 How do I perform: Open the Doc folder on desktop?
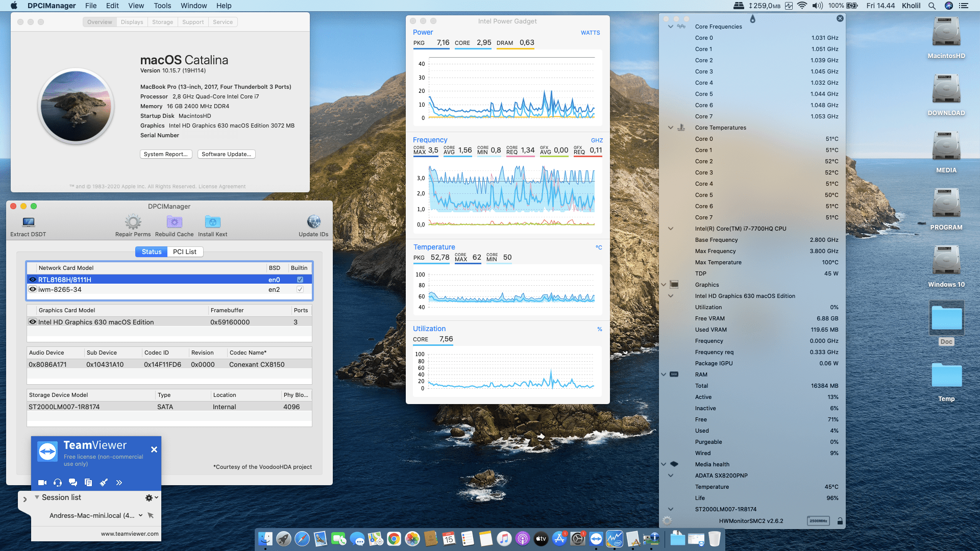tap(946, 318)
